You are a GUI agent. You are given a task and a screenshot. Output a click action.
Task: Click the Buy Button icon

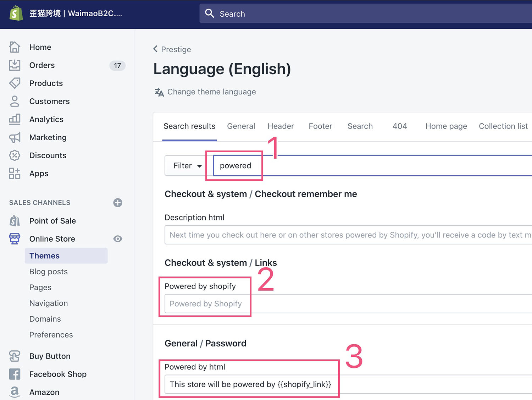tap(15, 356)
